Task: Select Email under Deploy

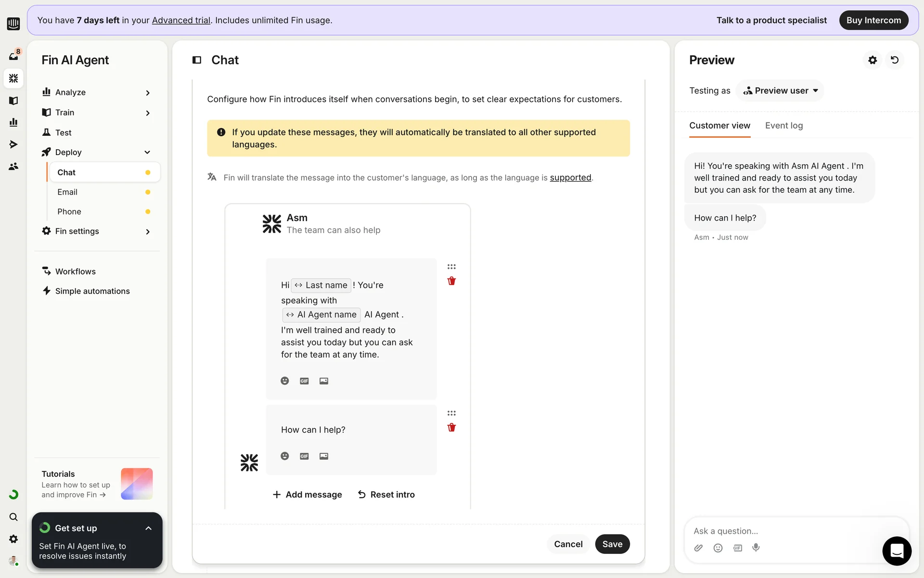Action: click(67, 192)
